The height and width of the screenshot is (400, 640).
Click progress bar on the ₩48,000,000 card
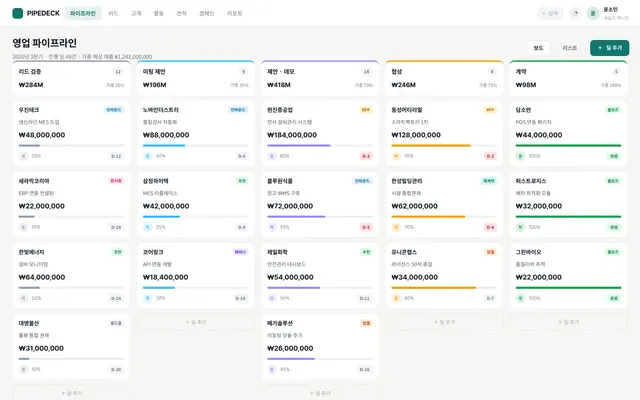(71, 145)
